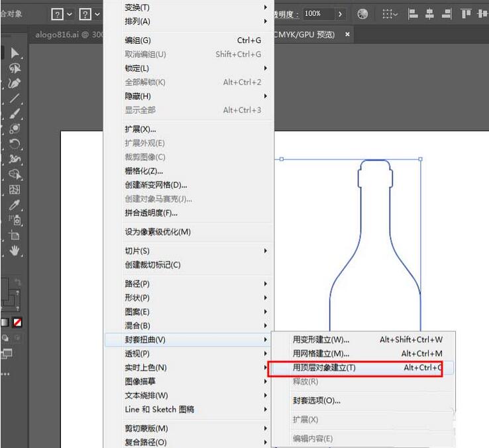Expand 图案(E) submenu

pyautogui.click(x=189, y=311)
